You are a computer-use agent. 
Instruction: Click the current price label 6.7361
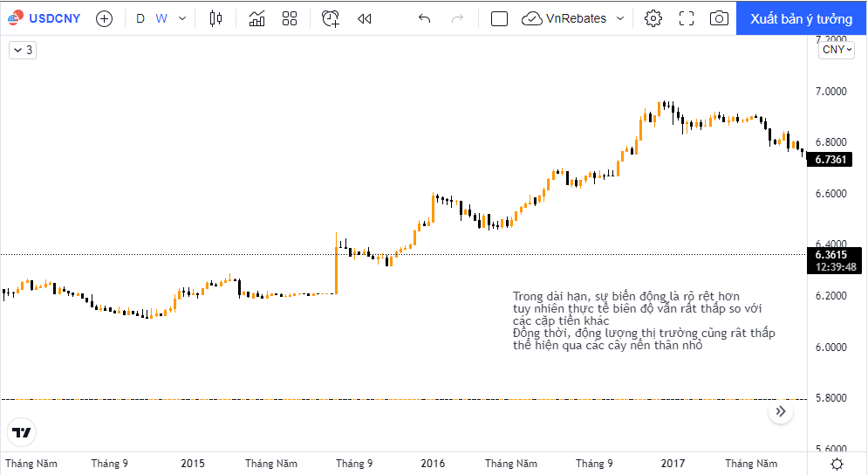coord(830,160)
